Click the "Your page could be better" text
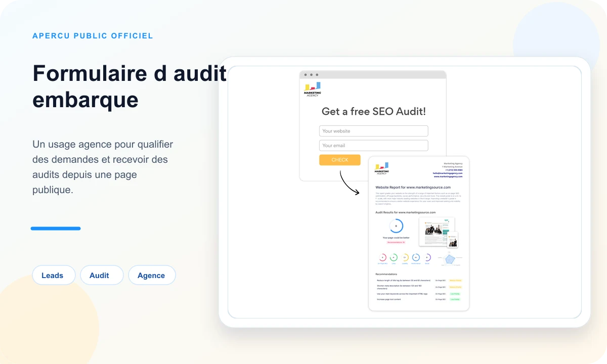 coord(396,238)
